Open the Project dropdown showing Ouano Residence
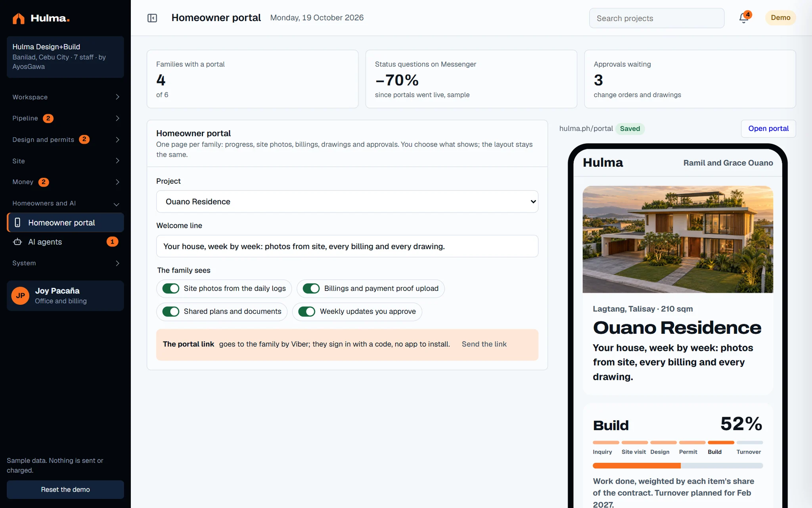 pyautogui.click(x=347, y=202)
